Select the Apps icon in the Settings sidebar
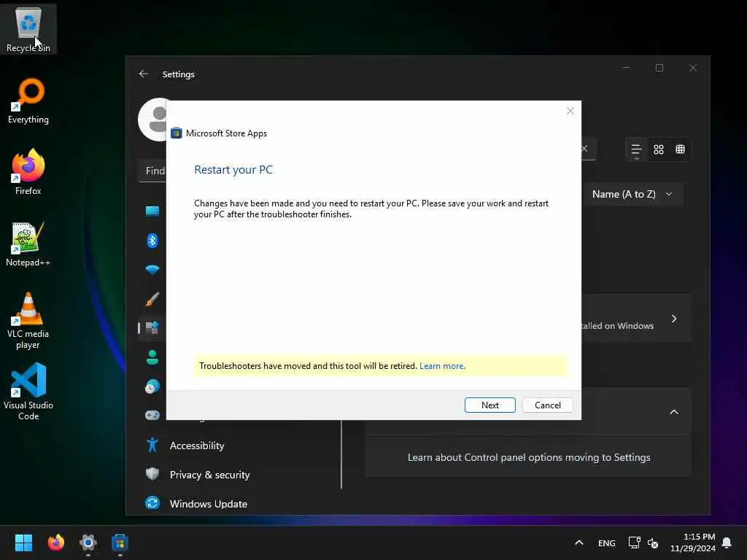 click(x=152, y=327)
